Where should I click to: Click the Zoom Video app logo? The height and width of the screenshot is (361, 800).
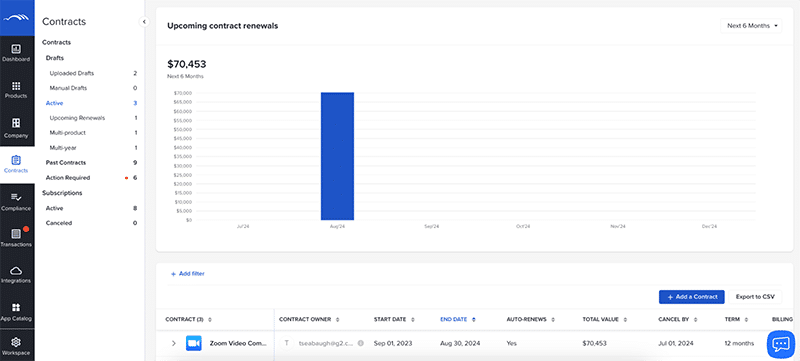point(194,343)
